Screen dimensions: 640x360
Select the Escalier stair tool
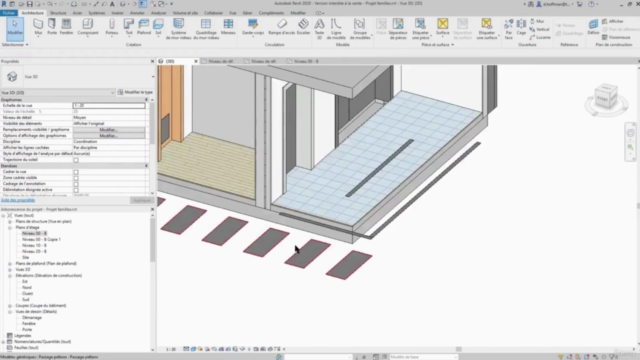(303, 27)
